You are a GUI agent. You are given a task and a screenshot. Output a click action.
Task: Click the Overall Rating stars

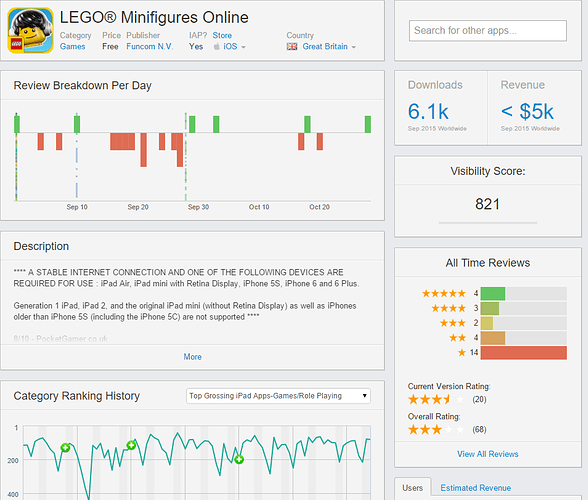click(436, 429)
